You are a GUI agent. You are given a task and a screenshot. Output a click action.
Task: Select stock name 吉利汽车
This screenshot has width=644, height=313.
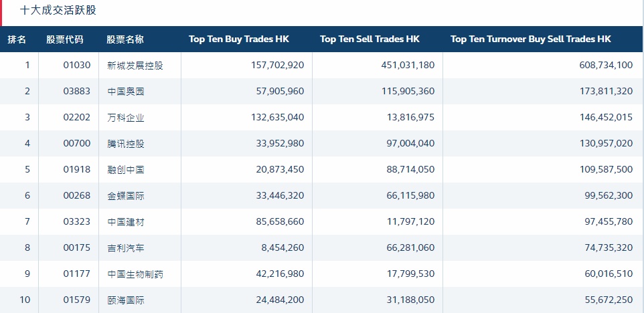[125, 248]
